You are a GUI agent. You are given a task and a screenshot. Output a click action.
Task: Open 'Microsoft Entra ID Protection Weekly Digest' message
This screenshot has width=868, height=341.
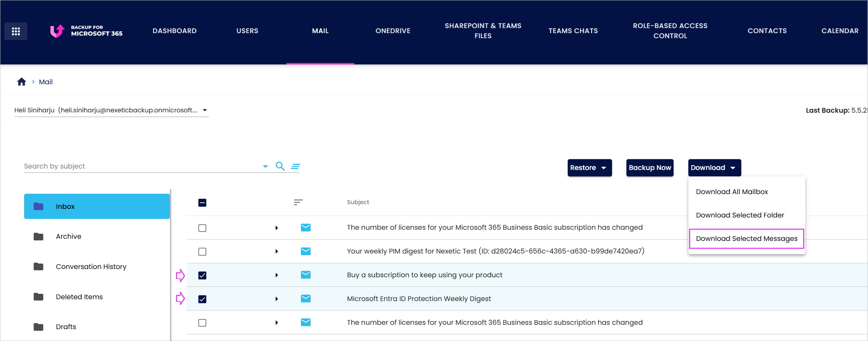[419, 299]
